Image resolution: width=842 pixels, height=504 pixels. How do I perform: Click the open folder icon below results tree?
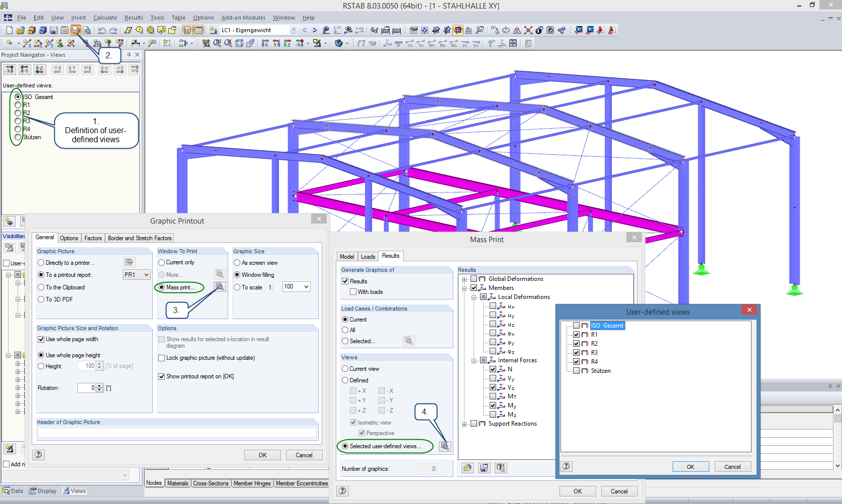point(467,468)
